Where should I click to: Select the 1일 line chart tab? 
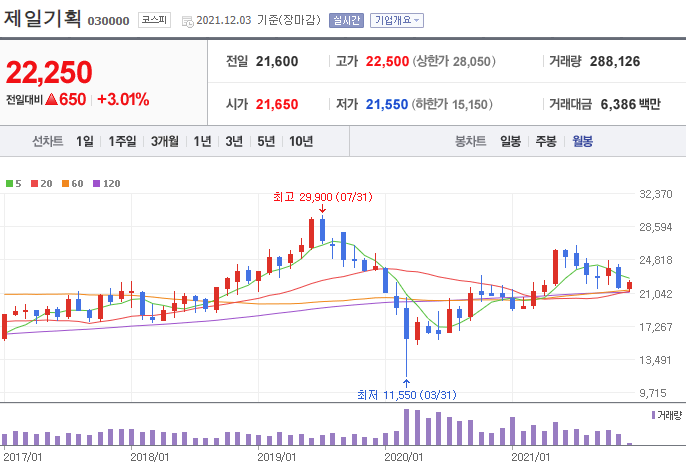pos(84,141)
